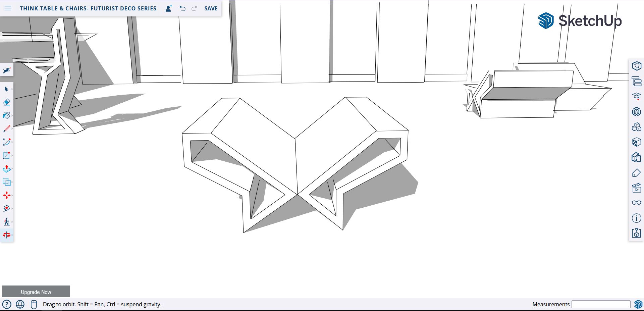The height and width of the screenshot is (311, 644).
Task: Select the Paint Bucket tool
Action: click(x=6, y=115)
